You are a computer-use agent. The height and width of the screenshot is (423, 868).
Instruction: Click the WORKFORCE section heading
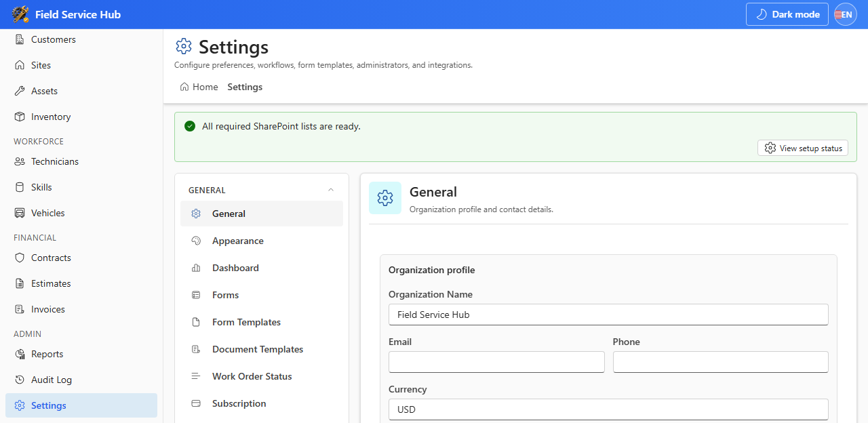(x=39, y=142)
